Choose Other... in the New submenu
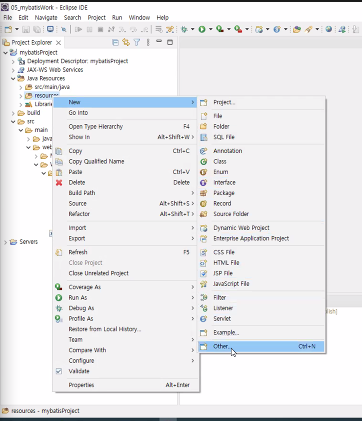The height and width of the screenshot is (421, 362). coord(262,346)
